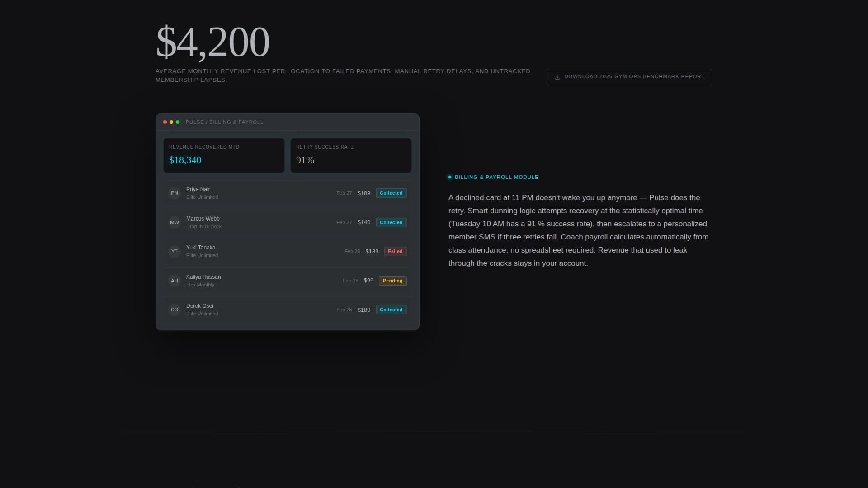Viewport: 868px width, 488px height.
Task: Click the name Priya Nair
Action: click(198, 189)
